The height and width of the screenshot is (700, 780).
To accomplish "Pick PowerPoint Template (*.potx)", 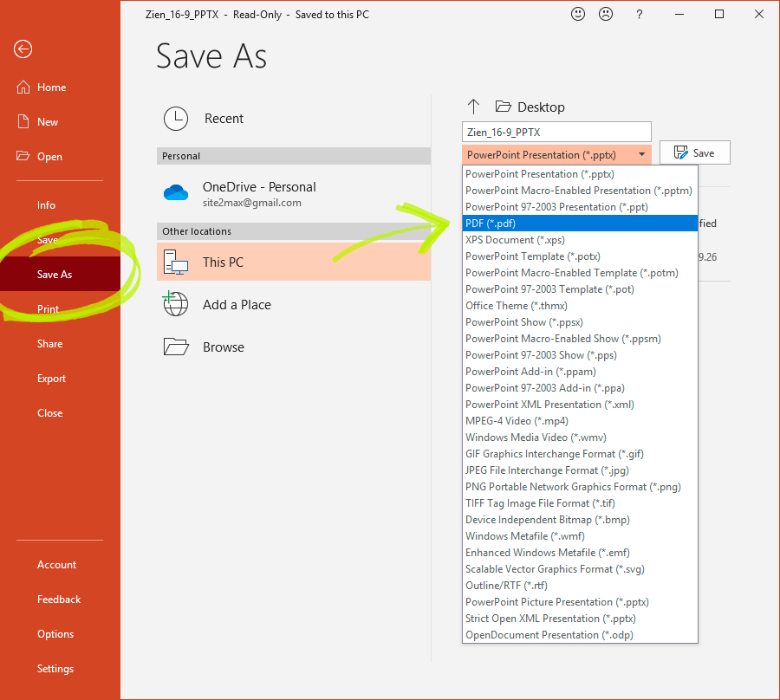I will coord(580,256).
